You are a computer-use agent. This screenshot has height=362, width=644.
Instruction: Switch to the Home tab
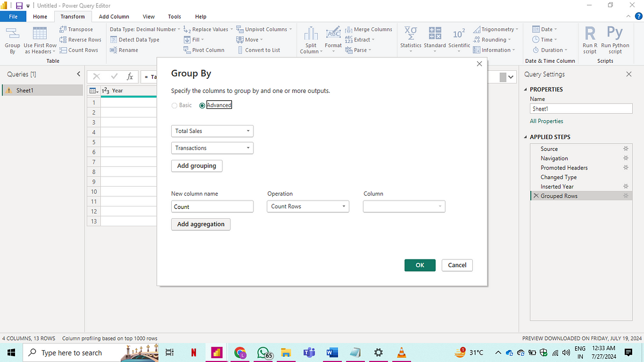(x=40, y=17)
